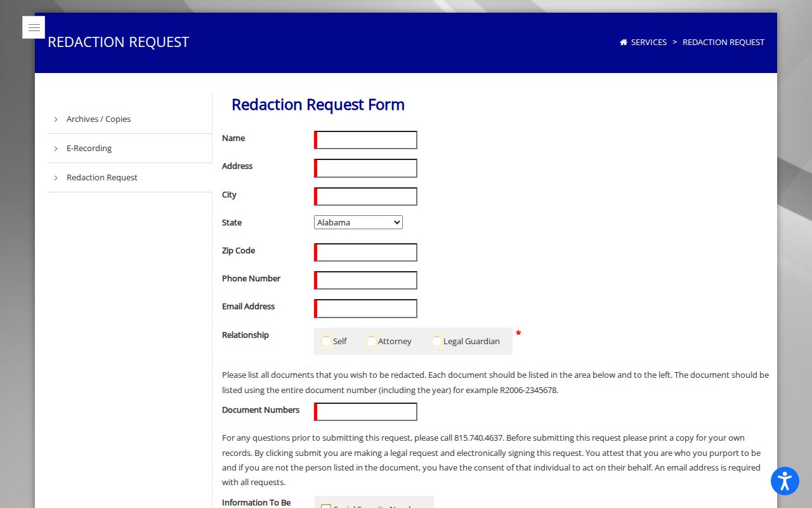
Task: Click the "Phone Number" label text
Action: click(x=251, y=279)
